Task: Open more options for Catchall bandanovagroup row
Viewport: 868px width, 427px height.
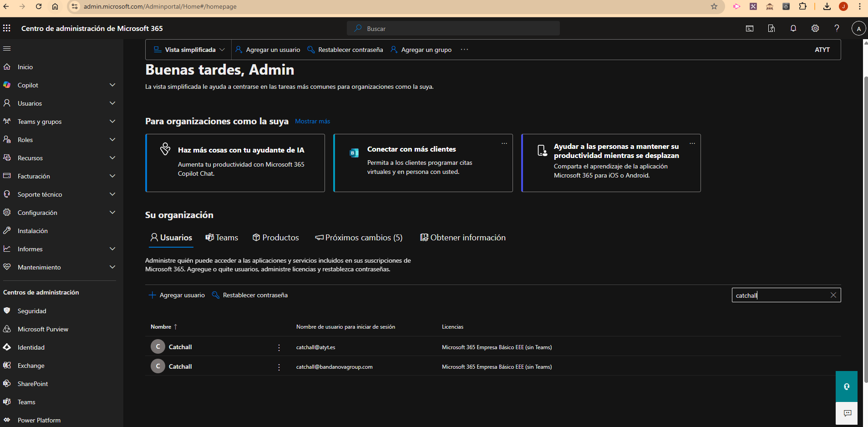Action: pyautogui.click(x=279, y=367)
